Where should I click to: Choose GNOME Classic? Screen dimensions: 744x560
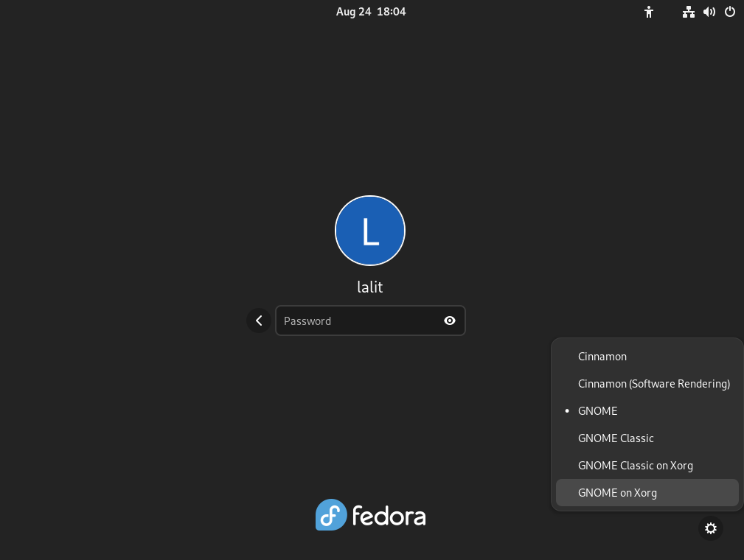click(x=616, y=438)
